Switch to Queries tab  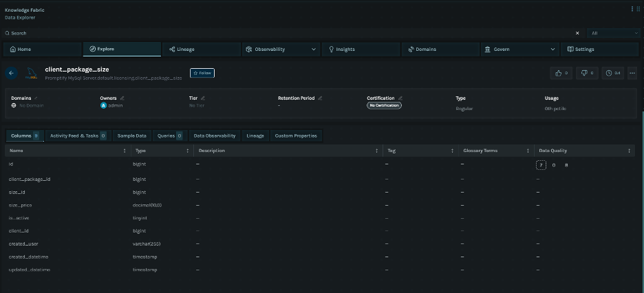pos(170,135)
